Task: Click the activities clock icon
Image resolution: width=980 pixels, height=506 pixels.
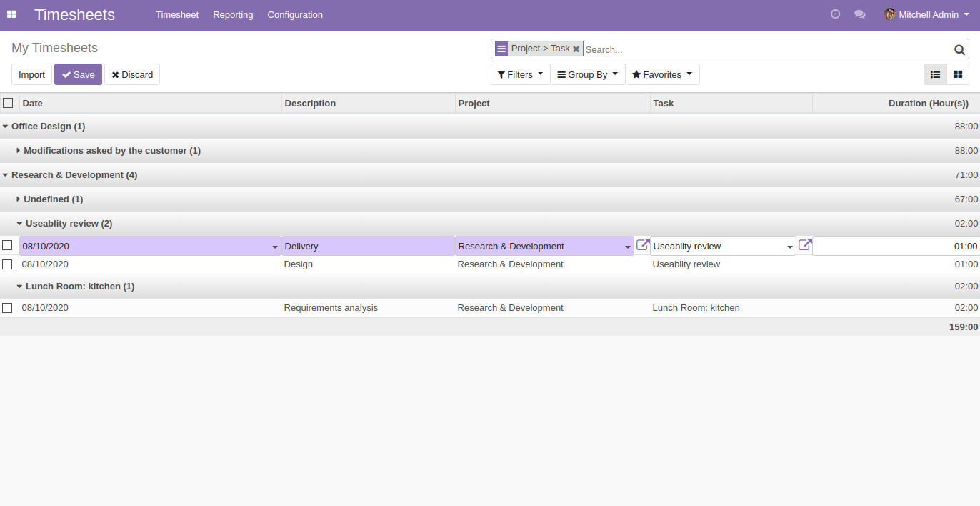Action: (835, 14)
